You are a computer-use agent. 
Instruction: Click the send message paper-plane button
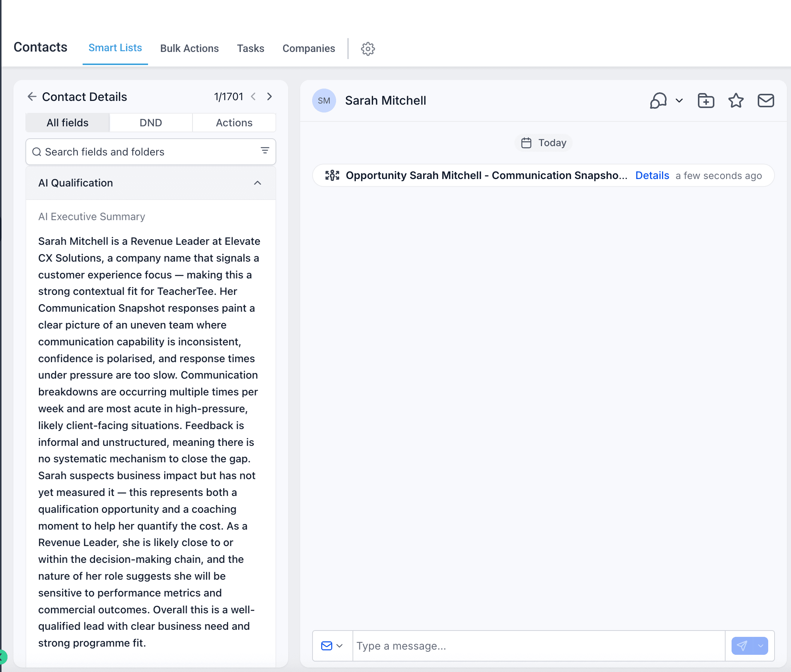click(x=742, y=646)
